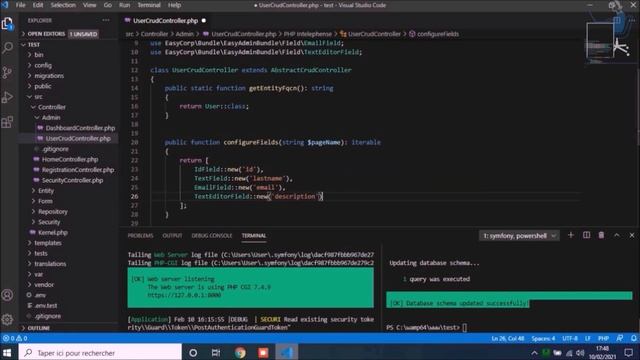
Task: Open the .env.test file
Action: click(x=45, y=305)
